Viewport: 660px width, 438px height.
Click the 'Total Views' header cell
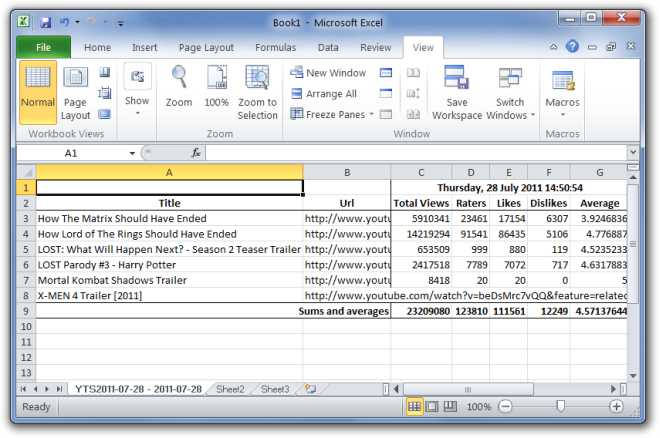click(421, 203)
